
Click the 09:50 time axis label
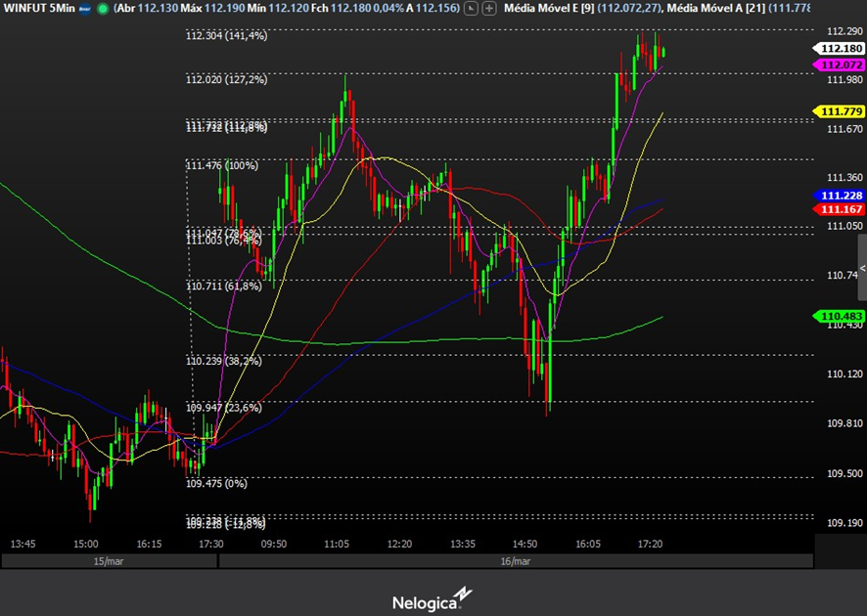click(x=274, y=545)
